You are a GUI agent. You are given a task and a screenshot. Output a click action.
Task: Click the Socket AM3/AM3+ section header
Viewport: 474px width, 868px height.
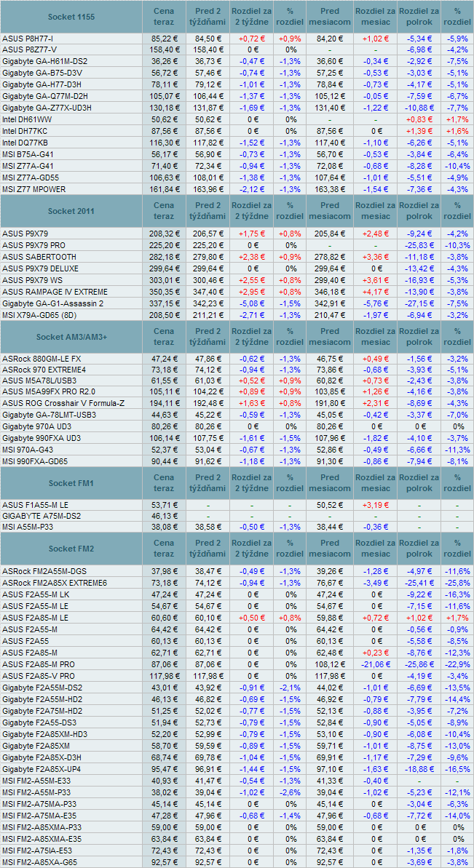click(71, 337)
